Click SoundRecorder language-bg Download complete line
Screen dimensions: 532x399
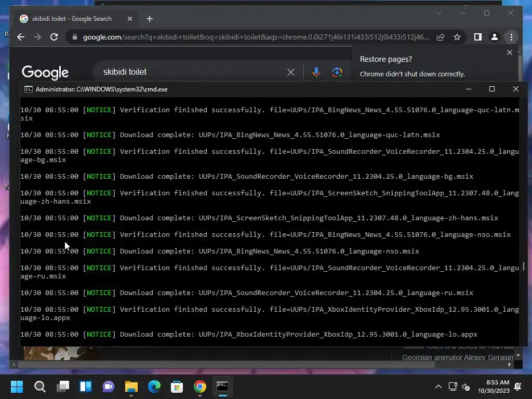tap(247, 177)
